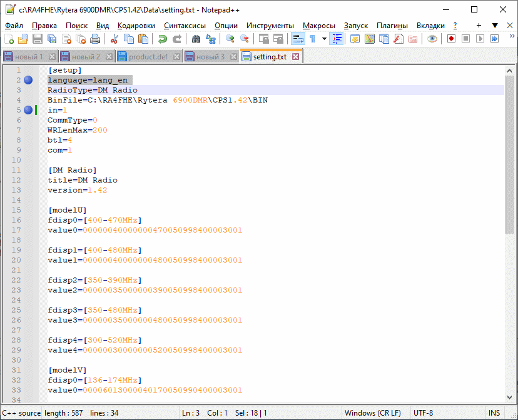The height and width of the screenshot is (420, 518).
Task: Close the setting.txt tab
Action: point(296,57)
